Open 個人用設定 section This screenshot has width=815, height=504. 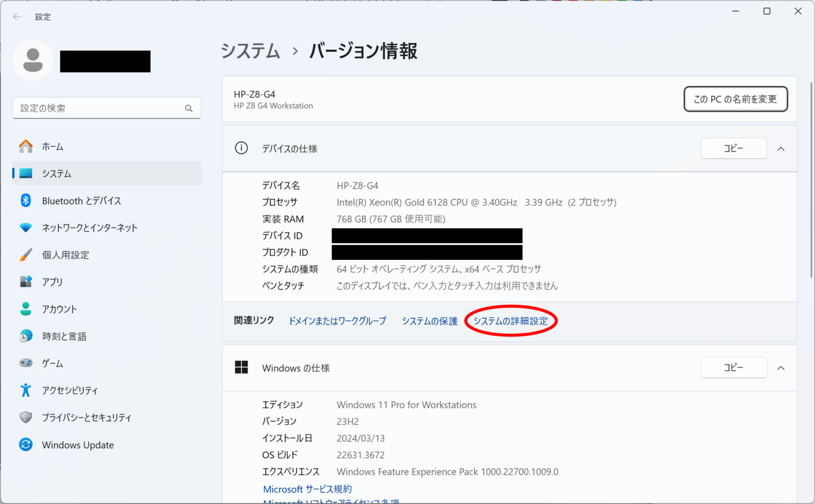(66, 255)
